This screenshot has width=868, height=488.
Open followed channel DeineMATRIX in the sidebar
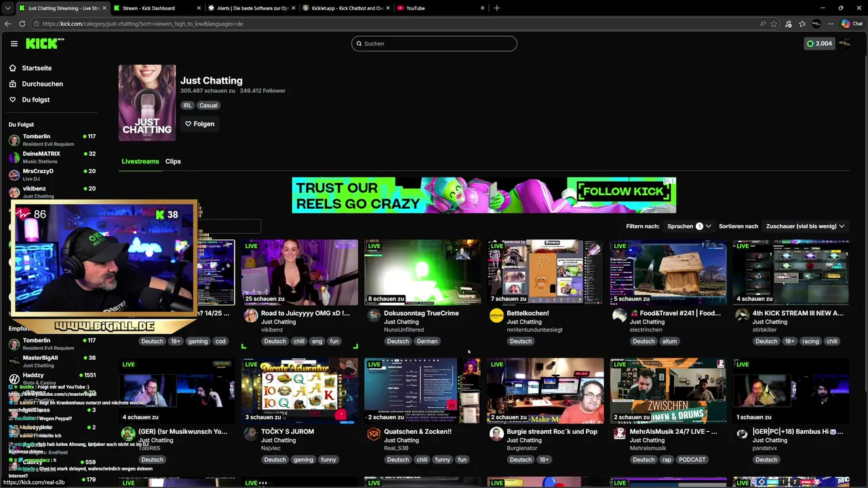[53, 157]
